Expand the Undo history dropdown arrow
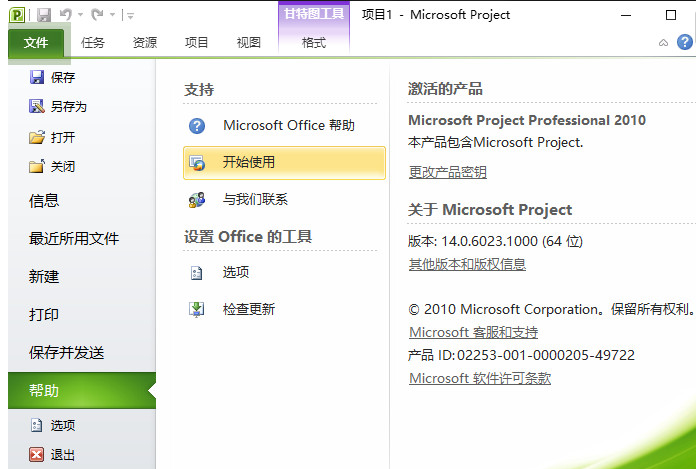The width and height of the screenshot is (696, 469). point(80,16)
